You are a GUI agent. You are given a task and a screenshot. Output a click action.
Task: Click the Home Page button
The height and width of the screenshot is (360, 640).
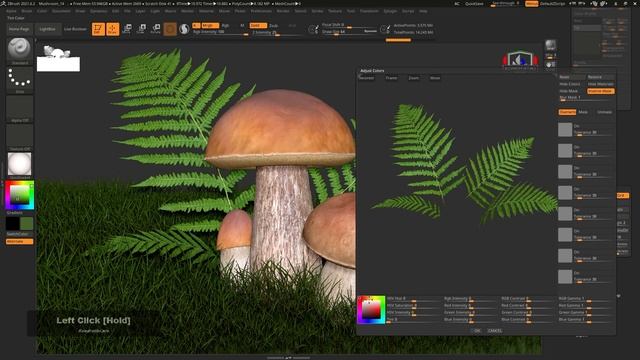pos(19,29)
